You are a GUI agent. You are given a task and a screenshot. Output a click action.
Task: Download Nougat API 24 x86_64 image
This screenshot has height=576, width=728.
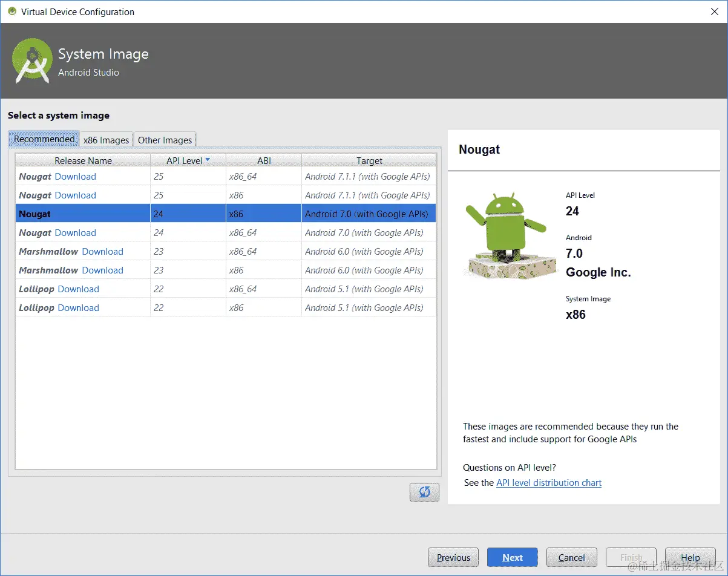click(x=75, y=233)
